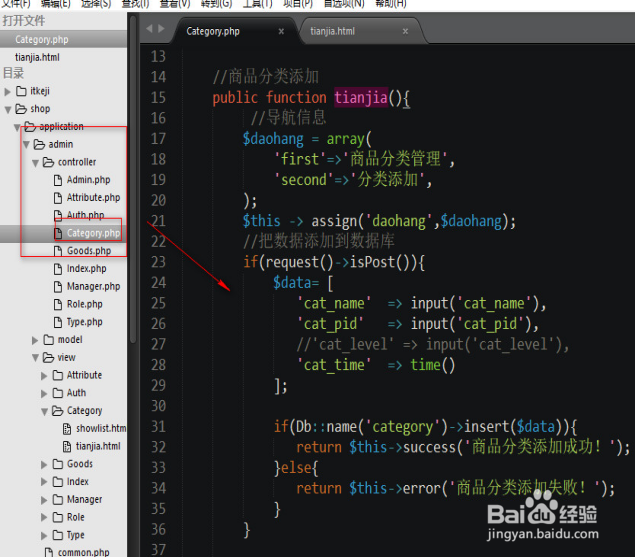
Task: Click the Type.php file icon
Action: [x=58, y=322]
